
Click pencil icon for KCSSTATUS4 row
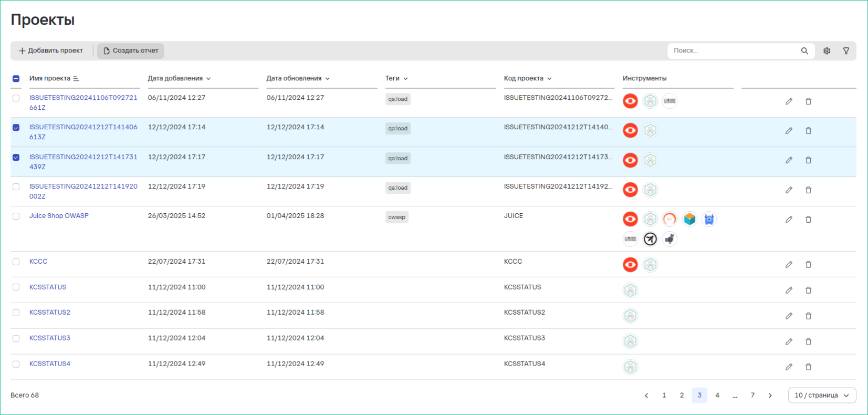point(788,367)
